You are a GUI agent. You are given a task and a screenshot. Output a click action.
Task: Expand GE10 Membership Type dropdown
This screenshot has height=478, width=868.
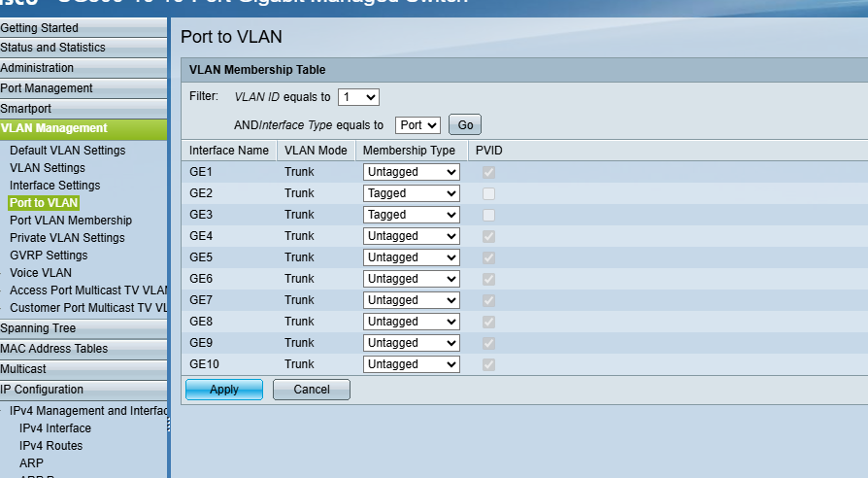click(411, 364)
